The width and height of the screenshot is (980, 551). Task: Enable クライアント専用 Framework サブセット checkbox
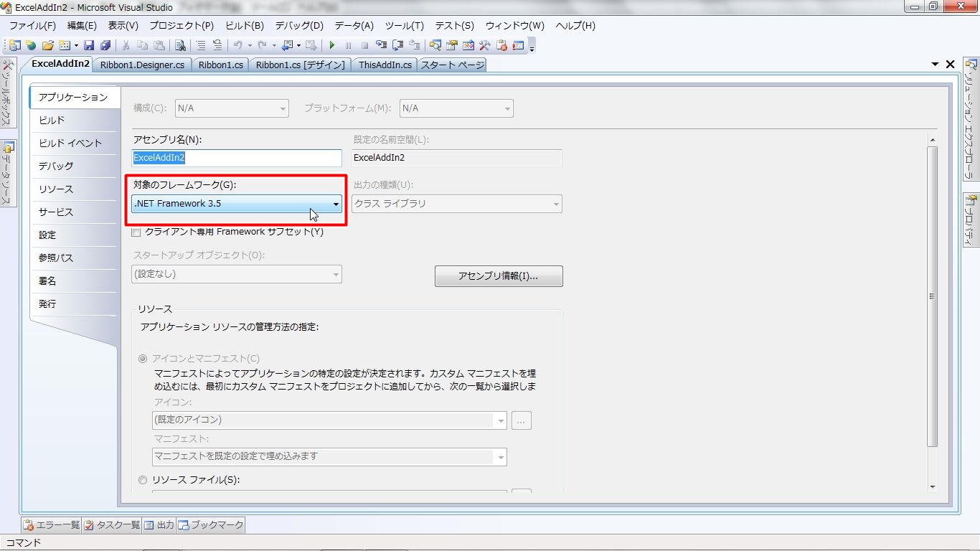coord(136,232)
